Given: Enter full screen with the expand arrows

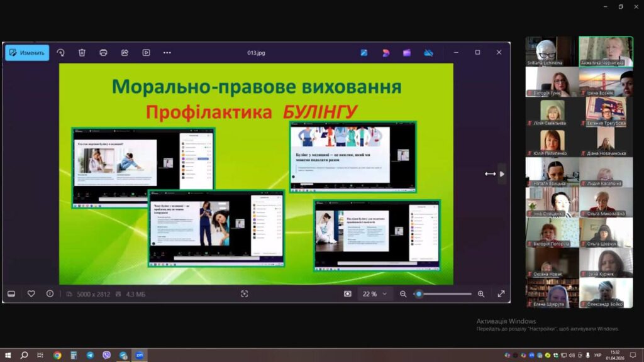Looking at the screenshot, I should click(x=501, y=293).
